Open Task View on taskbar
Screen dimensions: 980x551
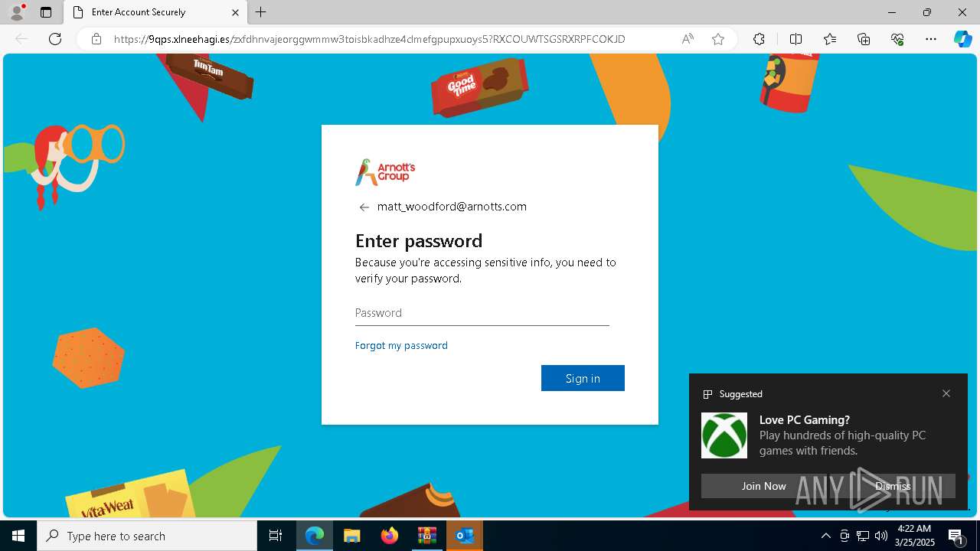276,536
